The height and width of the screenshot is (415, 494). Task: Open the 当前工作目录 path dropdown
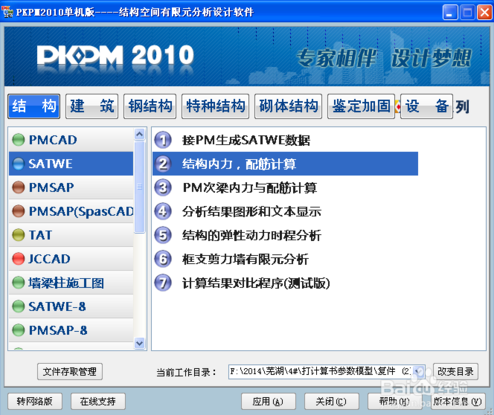419,371
